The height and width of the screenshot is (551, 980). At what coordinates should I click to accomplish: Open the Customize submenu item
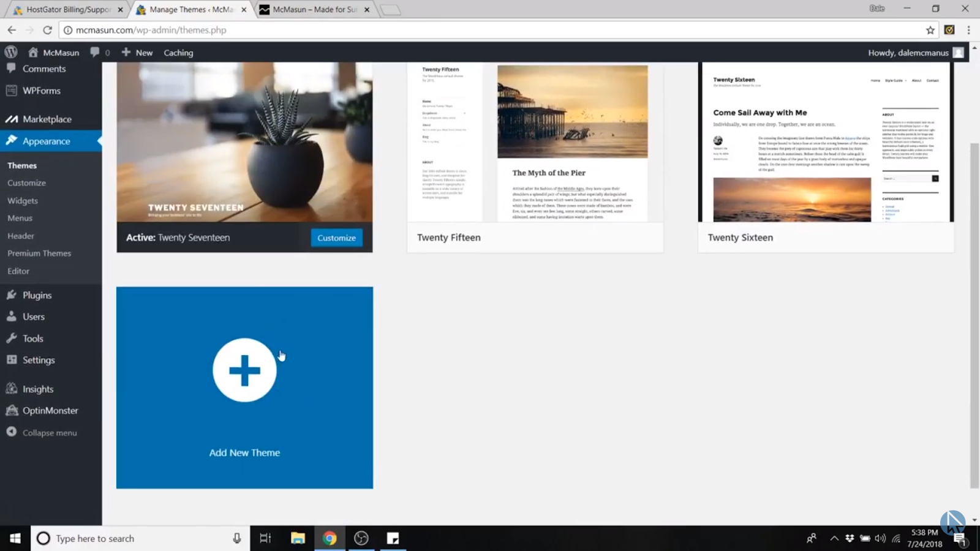click(26, 183)
